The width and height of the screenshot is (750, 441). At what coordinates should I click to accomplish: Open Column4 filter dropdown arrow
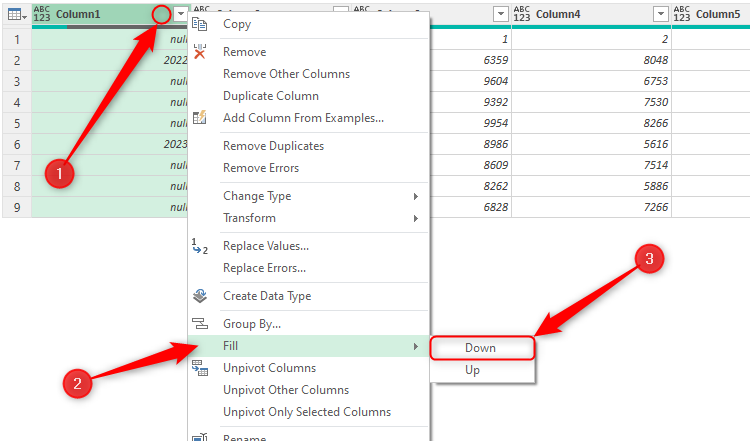tap(661, 14)
